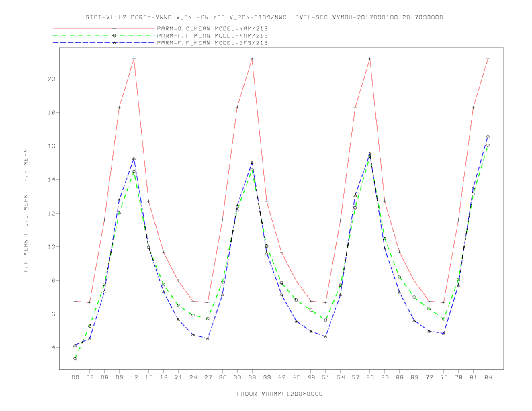Click x-axis tick label 54
Image resolution: width=532 pixels, height=411 pixels.
tap(341, 377)
